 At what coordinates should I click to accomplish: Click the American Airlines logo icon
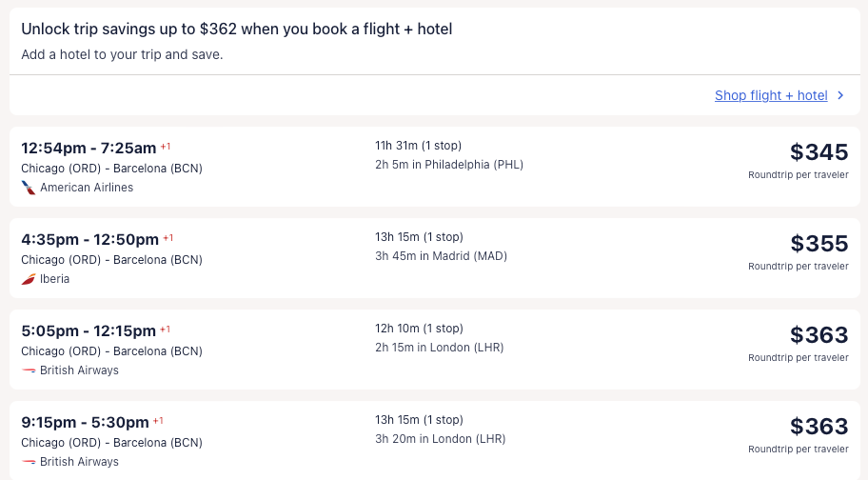pos(29,188)
